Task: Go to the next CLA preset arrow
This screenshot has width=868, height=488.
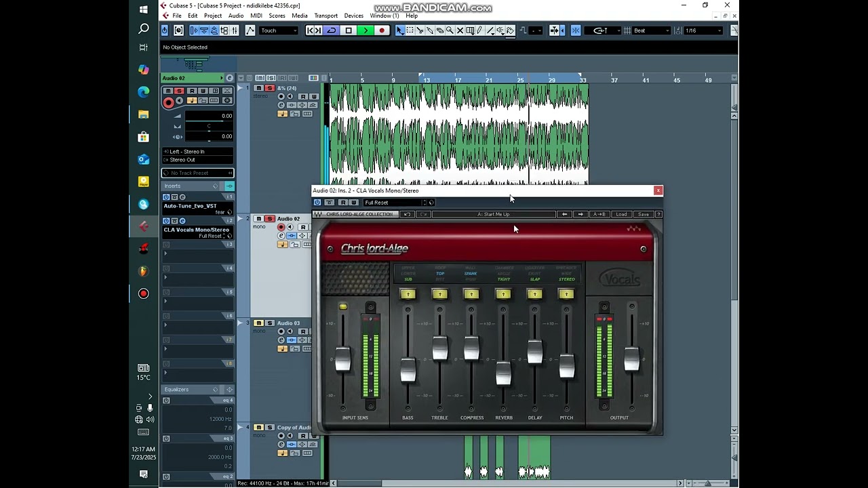Action: tap(580, 214)
